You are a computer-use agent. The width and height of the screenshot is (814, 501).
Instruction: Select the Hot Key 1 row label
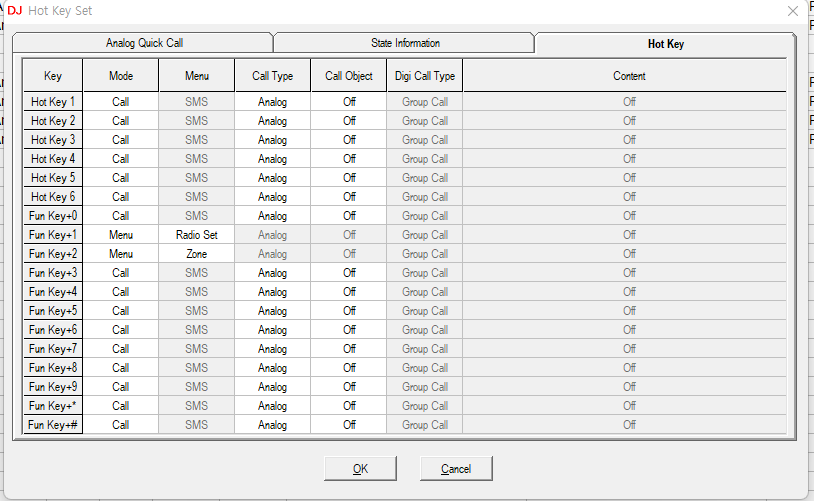coord(53,102)
